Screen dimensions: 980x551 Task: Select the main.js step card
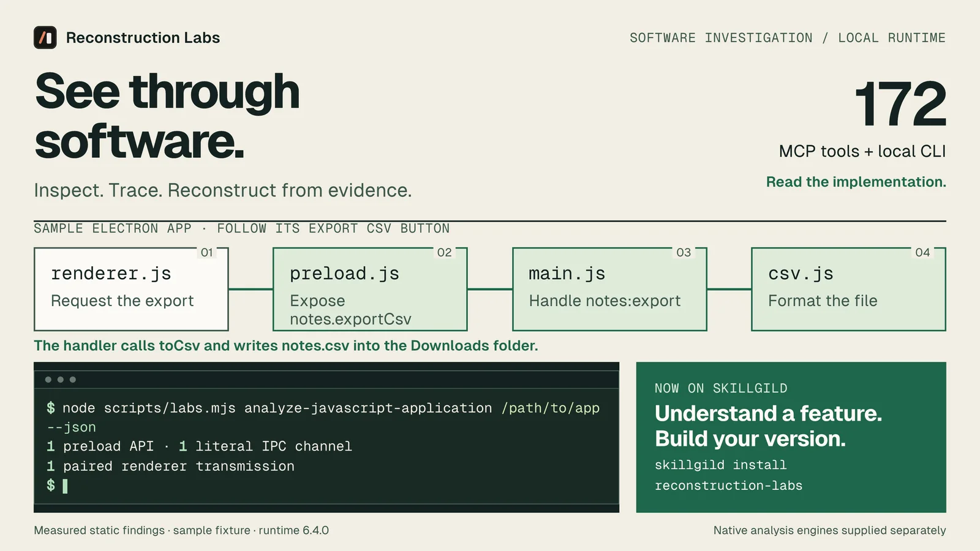[609, 289]
